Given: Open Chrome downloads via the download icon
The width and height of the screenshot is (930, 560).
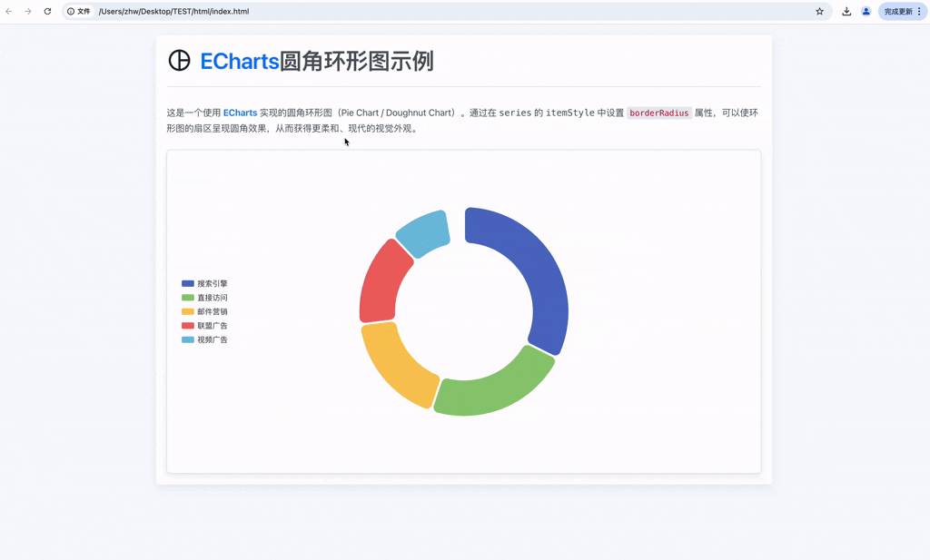Looking at the screenshot, I should pos(846,11).
